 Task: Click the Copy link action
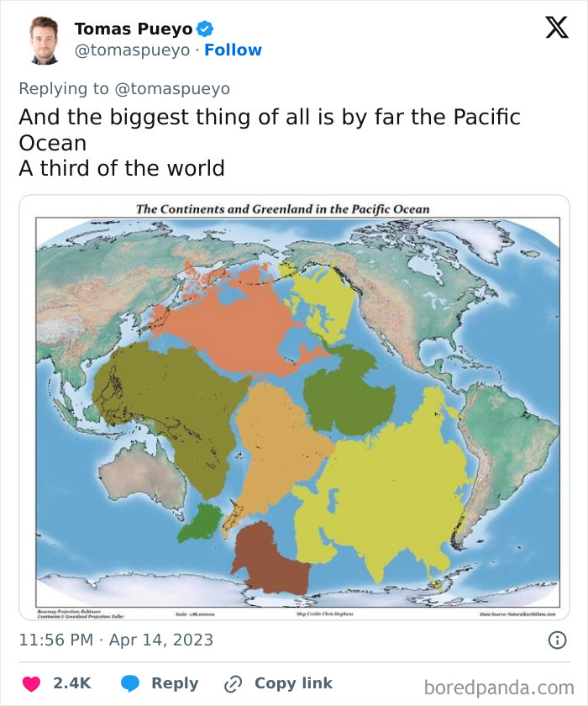(292, 683)
